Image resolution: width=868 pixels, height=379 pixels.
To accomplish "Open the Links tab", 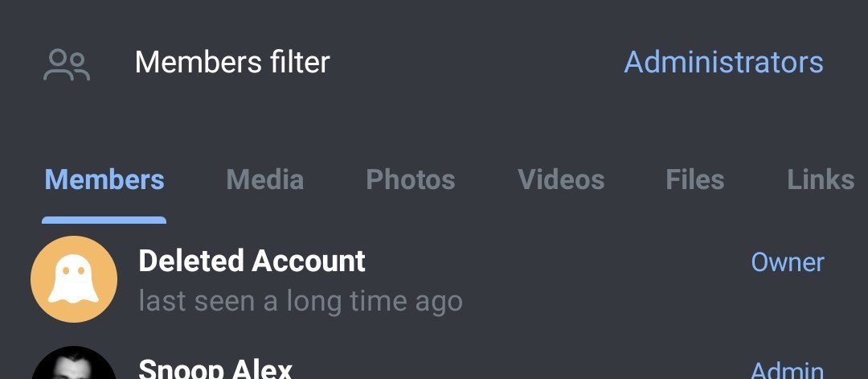I will pyautogui.click(x=821, y=179).
